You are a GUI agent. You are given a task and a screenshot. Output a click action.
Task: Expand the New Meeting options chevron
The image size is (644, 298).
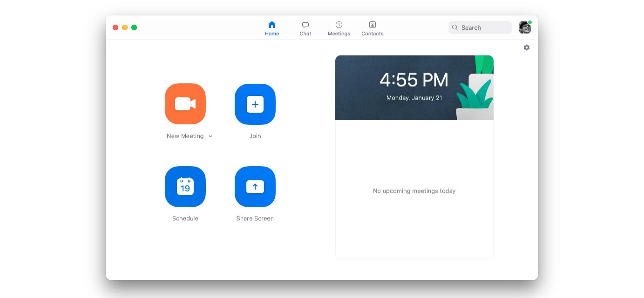coord(210,136)
